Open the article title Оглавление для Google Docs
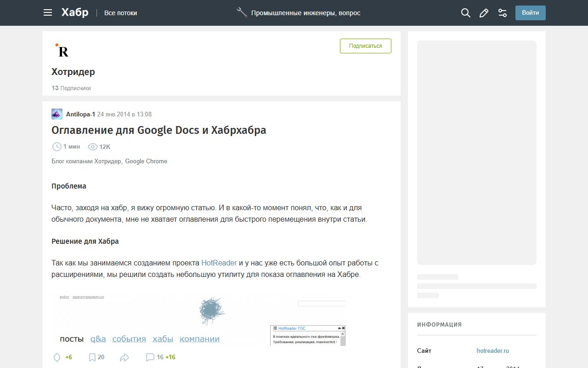 (x=159, y=130)
